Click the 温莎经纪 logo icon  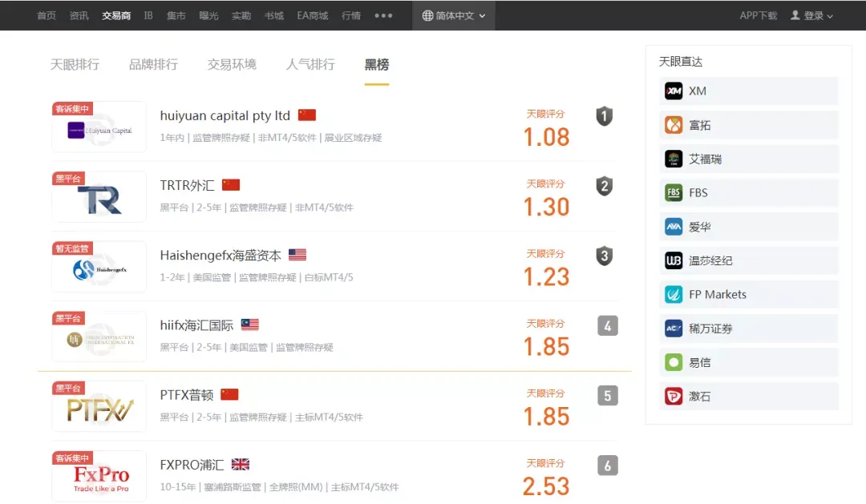point(674,260)
